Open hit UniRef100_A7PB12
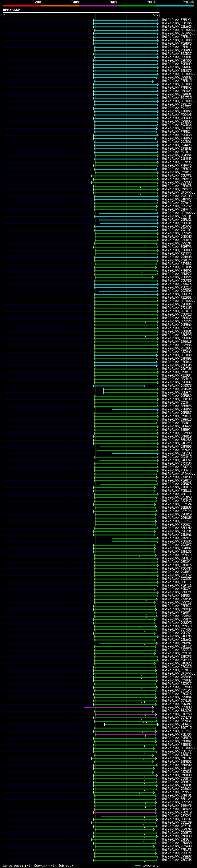Screen dimensions: 197x868 (176, 37)
